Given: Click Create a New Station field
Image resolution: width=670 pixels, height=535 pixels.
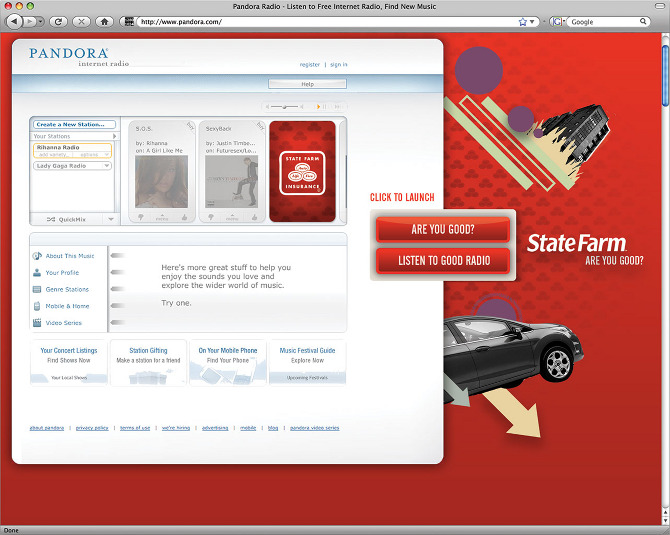Looking at the screenshot, I should (74, 124).
